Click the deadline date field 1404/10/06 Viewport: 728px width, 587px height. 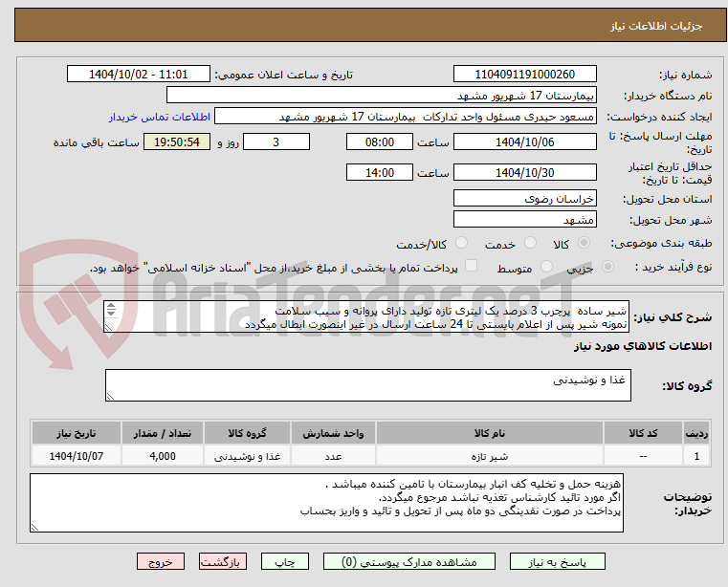[524, 142]
